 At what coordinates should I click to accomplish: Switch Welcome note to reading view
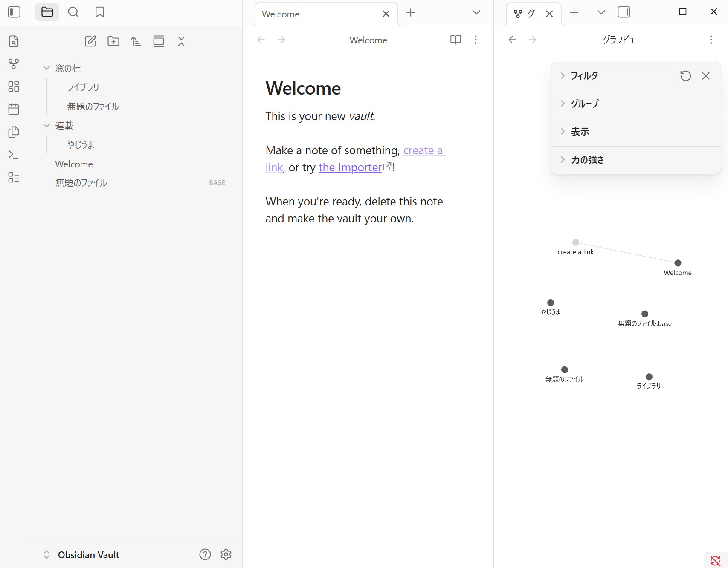(455, 40)
